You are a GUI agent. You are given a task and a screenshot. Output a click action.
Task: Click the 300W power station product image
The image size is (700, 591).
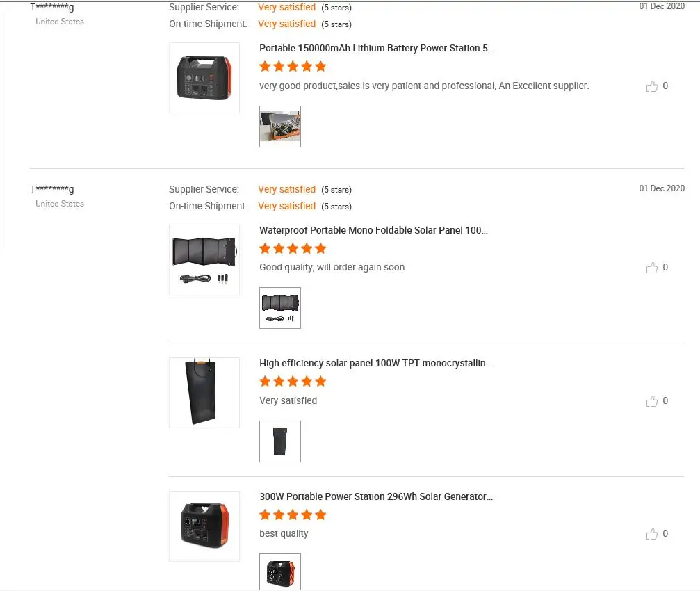tap(204, 526)
